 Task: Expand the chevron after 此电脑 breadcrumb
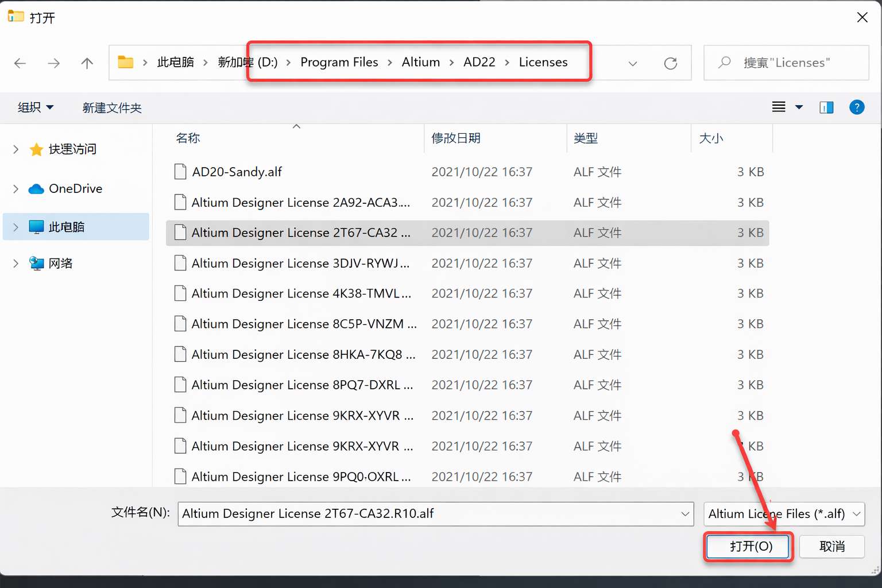[x=206, y=63]
